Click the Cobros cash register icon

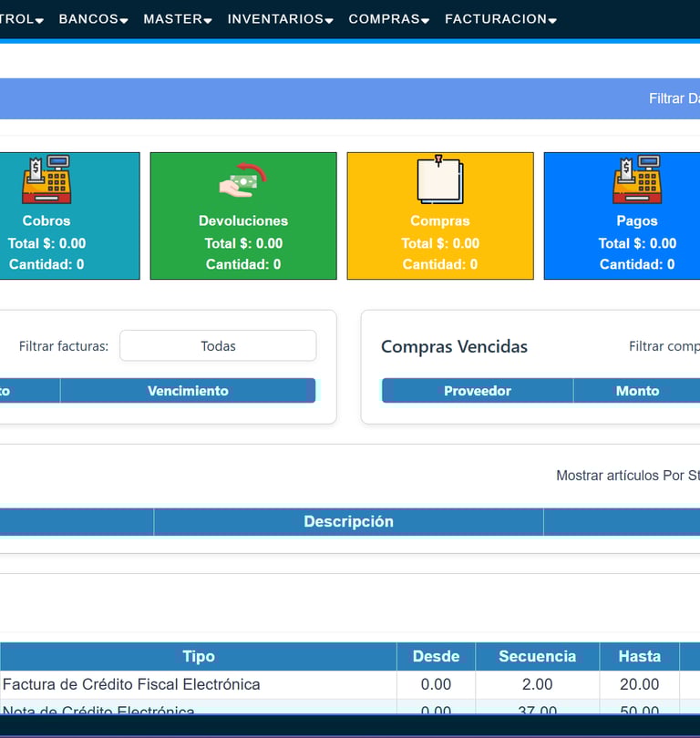(46, 179)
